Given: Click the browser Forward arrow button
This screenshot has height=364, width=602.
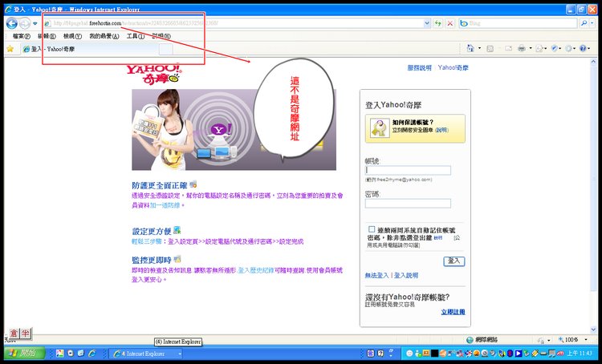Looking at the screenshot, I should click(x=25, y=23).
